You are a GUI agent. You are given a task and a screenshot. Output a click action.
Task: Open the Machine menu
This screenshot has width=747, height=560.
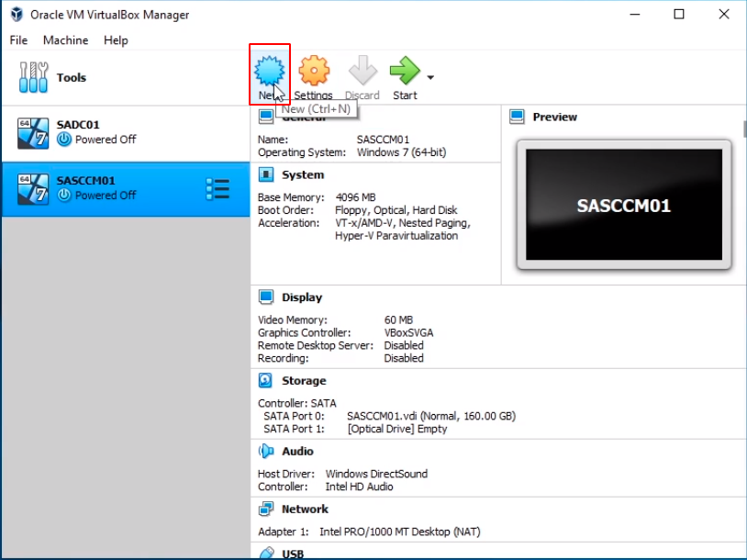click(66, 40)
